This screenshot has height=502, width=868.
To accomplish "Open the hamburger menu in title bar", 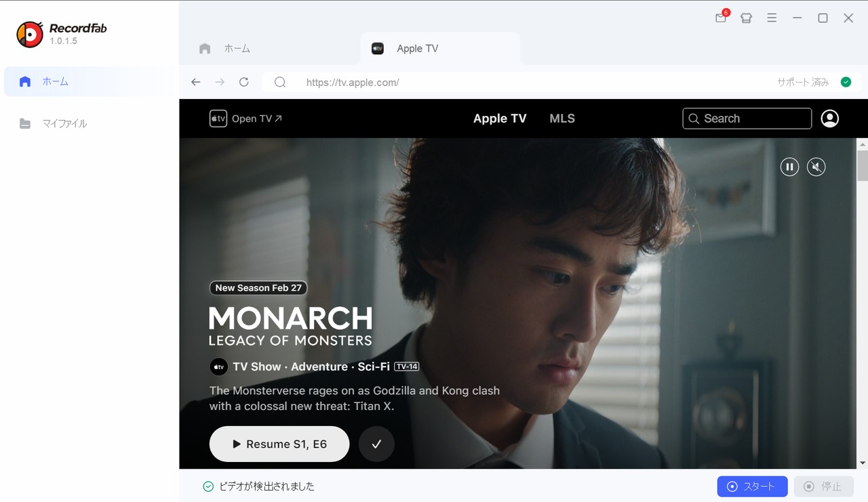I will pos(772,18).
